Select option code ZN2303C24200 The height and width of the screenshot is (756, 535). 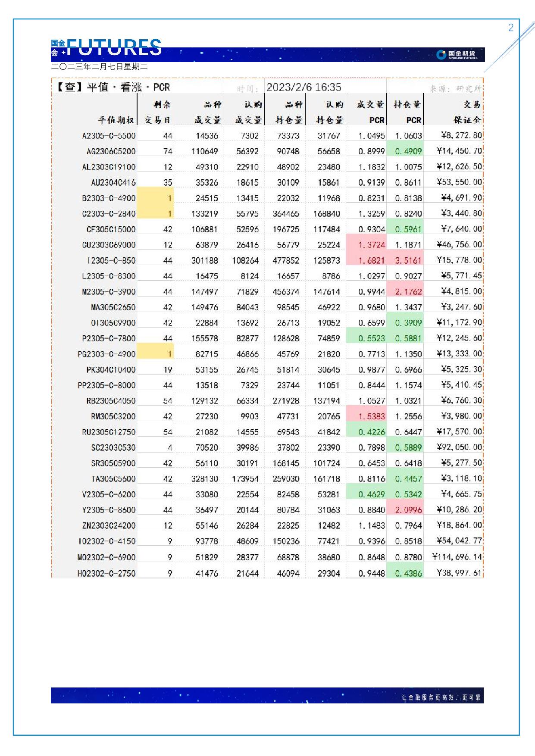pyautogui.click(x=109, y=526)
